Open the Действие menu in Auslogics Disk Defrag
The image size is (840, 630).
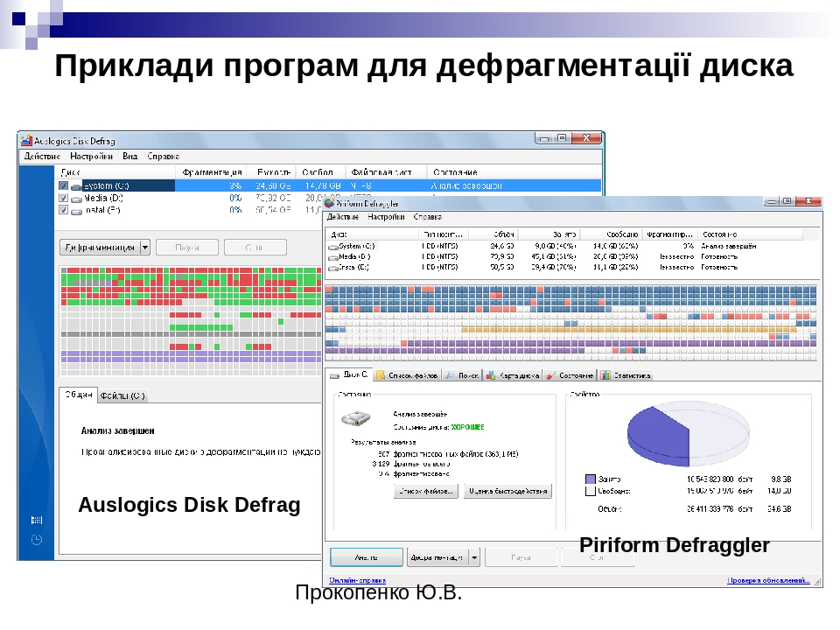42,157
